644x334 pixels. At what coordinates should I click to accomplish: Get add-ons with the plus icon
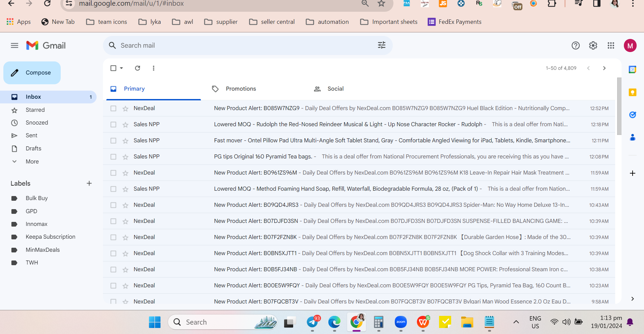(x=633, y=173)
